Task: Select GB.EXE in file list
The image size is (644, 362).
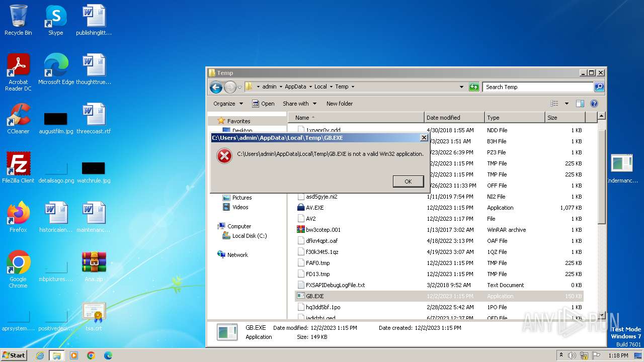Action: 439,296
